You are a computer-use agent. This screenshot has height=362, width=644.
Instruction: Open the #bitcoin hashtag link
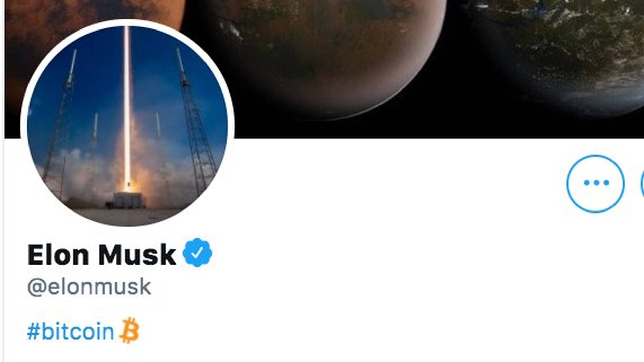70,331
